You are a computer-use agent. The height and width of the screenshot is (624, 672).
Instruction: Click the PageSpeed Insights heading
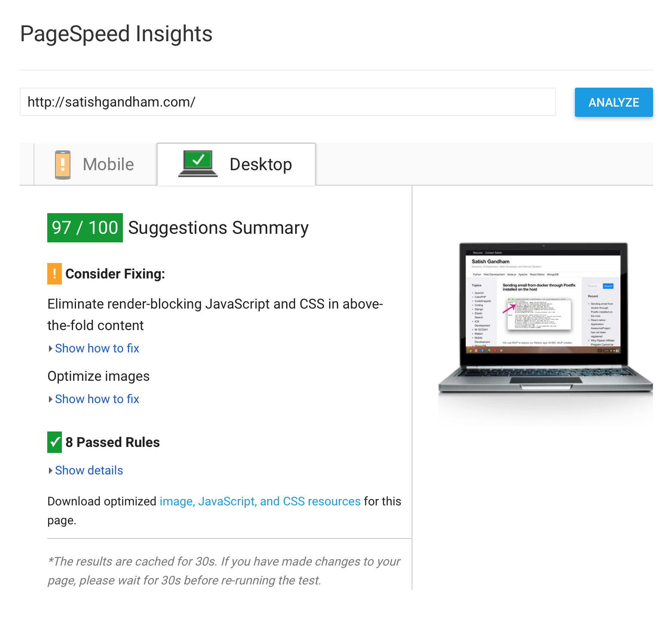116,34
